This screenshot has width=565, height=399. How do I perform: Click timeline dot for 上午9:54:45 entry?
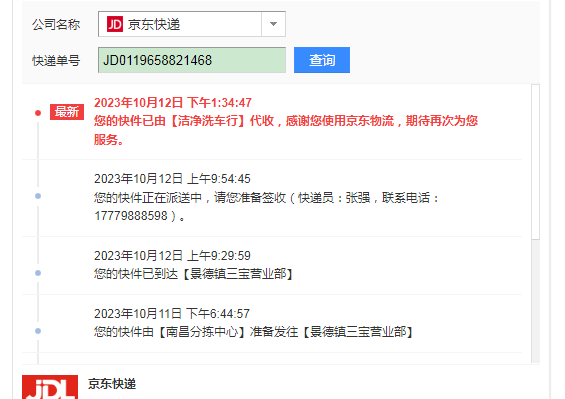pyautogui.click(x=38, y=196)
